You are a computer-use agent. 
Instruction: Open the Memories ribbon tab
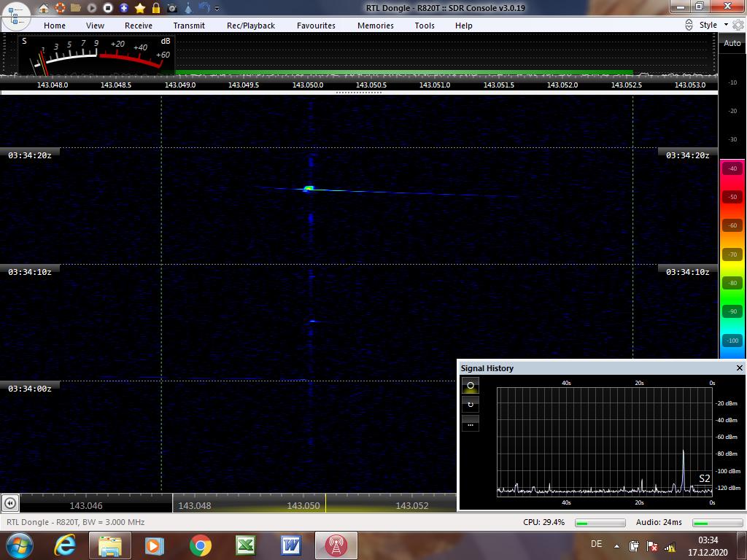[x=376, y=26]
